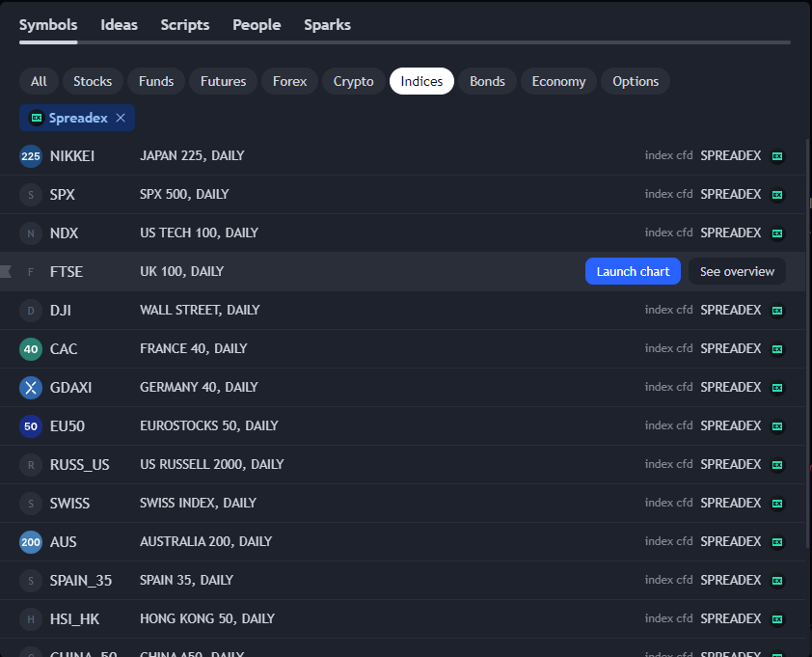812x657 pixels.
Task: Click the NIKKEI 225 symbol icon
Action: point(31,156)
